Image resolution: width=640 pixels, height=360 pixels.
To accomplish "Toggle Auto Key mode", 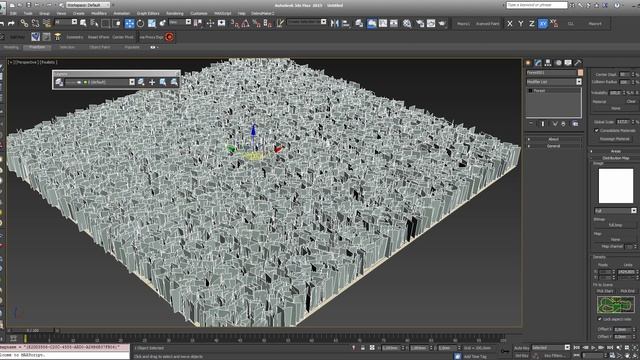I will [521, 348].
